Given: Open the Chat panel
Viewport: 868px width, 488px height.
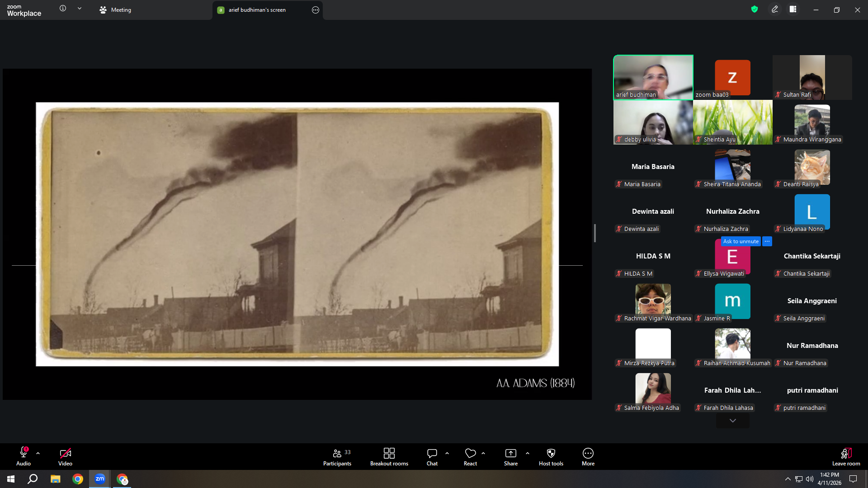Looking at the screenshot, I should click(x=432, y=456).
